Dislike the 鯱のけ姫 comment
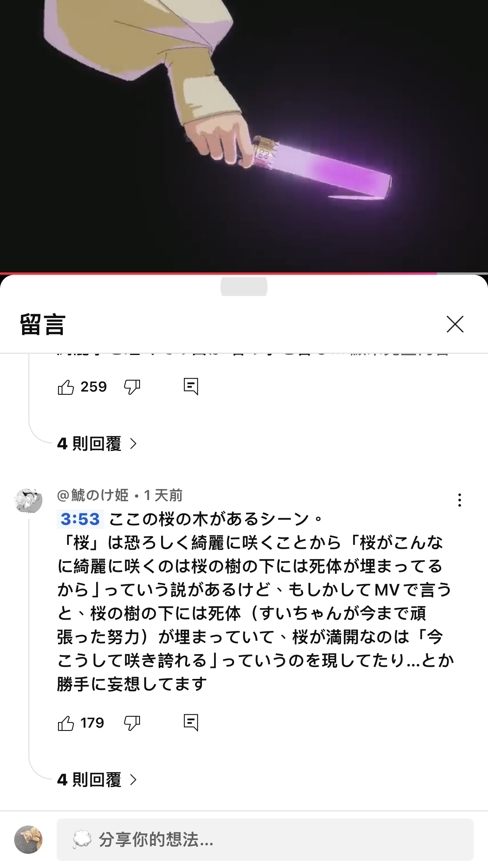Screen dimensions: 488x868 (x=132, y=723)
